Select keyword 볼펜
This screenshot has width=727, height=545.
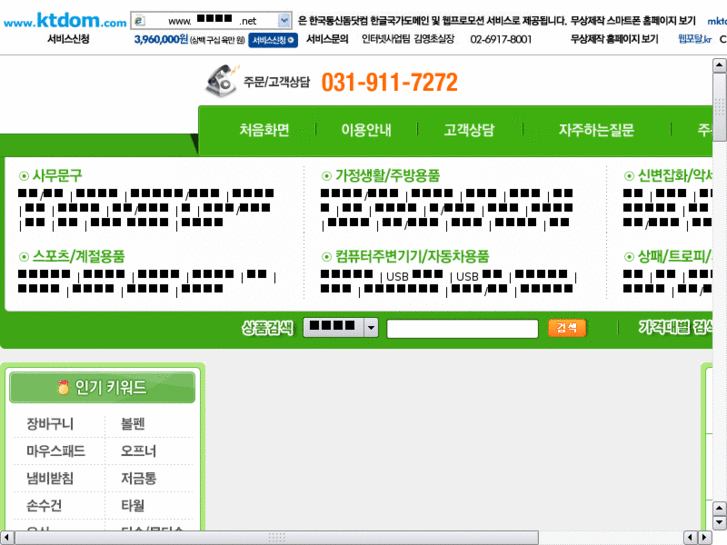133,423
